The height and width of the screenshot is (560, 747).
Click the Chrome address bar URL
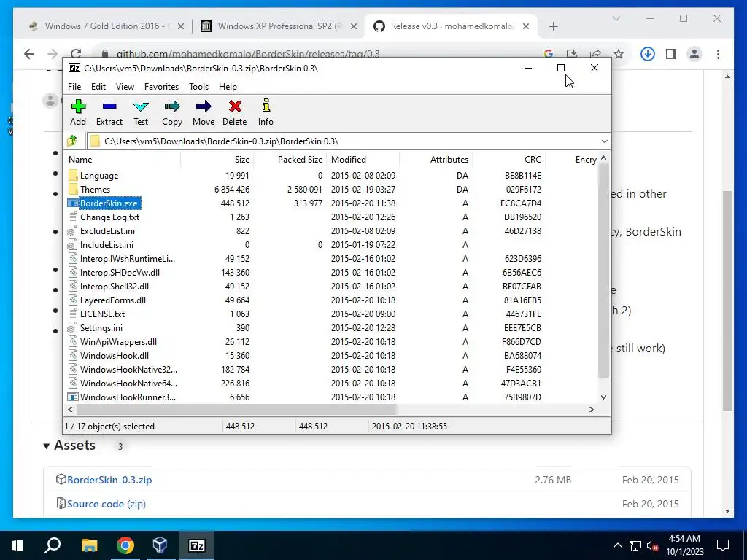click(x=248, y=54)
